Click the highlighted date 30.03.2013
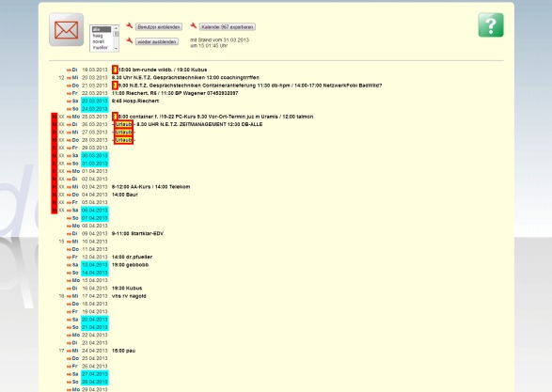The width and height of the screenshot is (552, 392). click(x=95, y=155)
